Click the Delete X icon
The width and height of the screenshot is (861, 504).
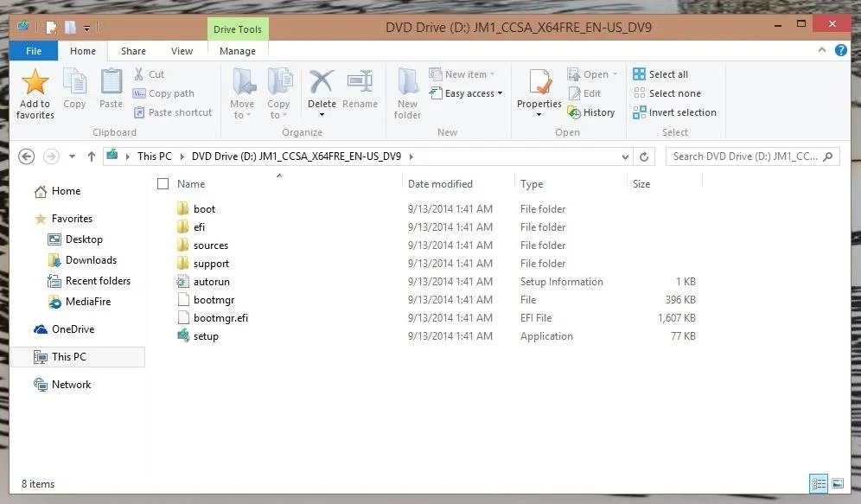[322, 81]
